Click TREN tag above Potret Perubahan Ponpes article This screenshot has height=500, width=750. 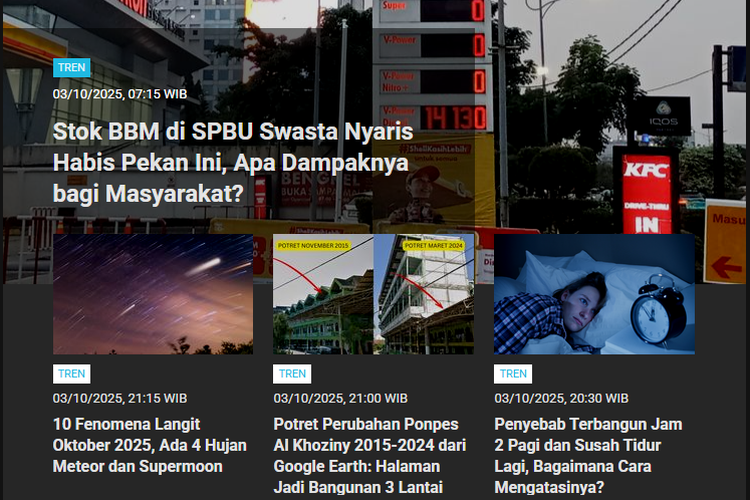click(292, 374)
